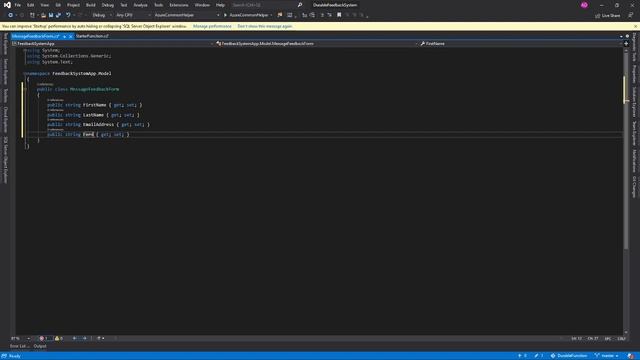Image resolution: width=640 pixels, height=360 pixels.
Task: Open the Debug configuration dropdown
Action: pos(101,15)
